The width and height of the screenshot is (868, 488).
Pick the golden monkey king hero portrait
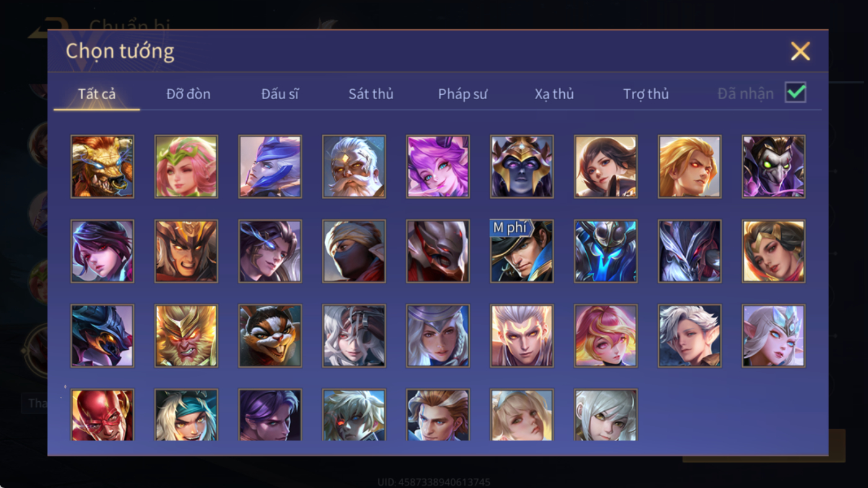tap(186, 335)
